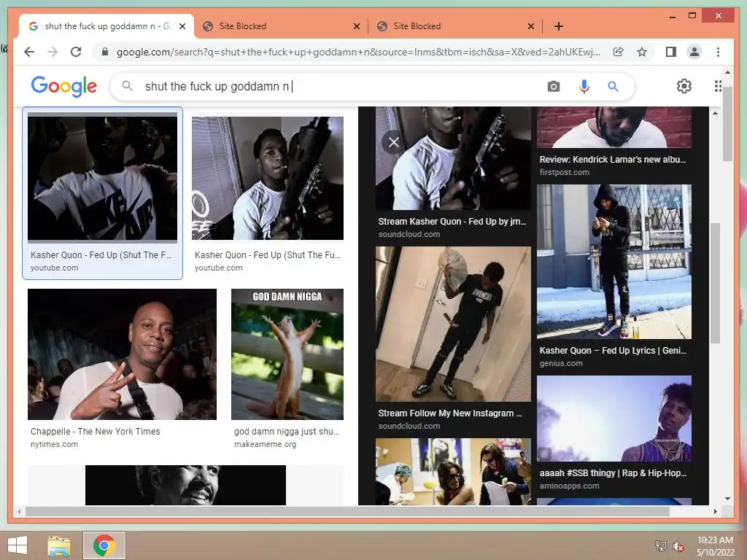
Task: Click the browser forward arrow
Action: coord(53,52)
